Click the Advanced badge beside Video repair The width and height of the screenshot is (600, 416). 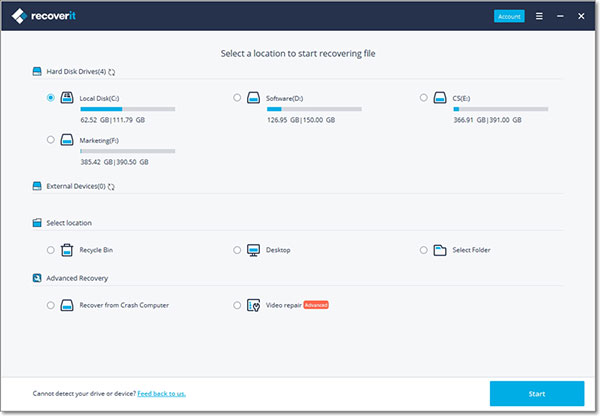[x=315, y=304]
